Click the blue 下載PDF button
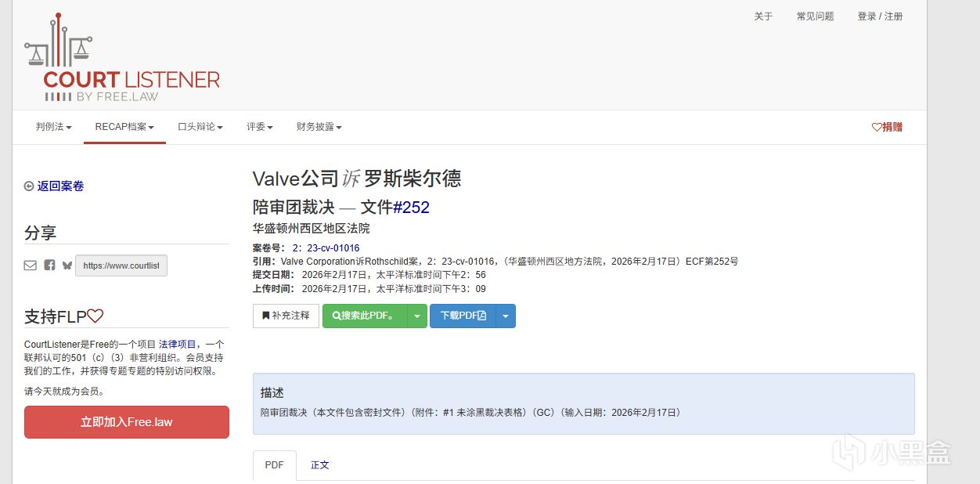The height and width of the screenshot is (484, 980). [x=463, y=316]
